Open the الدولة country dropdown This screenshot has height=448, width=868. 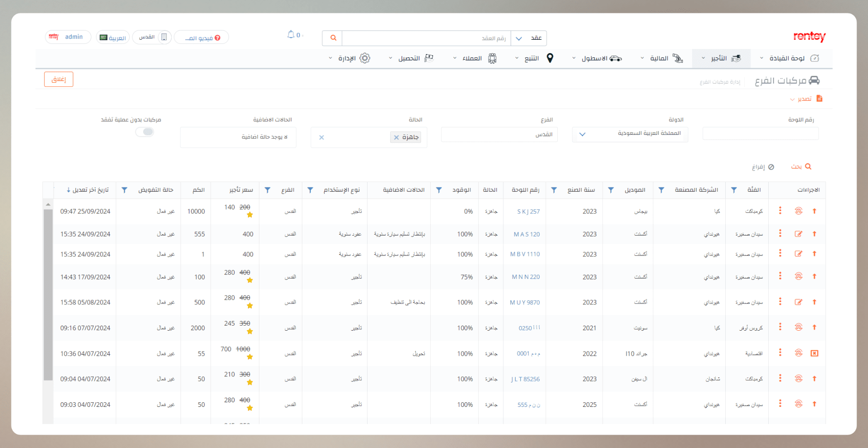pos(630,134)
